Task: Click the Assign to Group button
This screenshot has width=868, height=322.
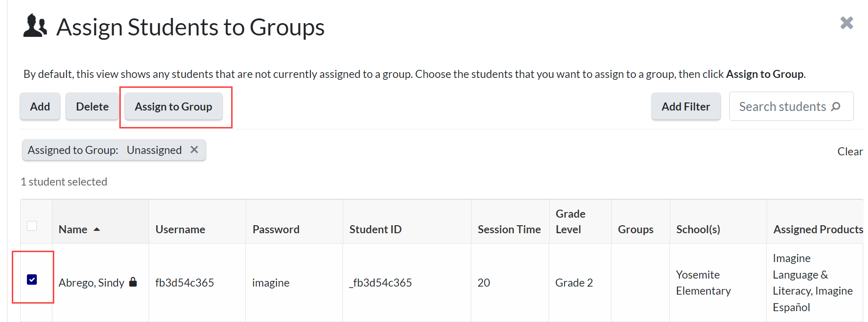Action: click(x=173, y=107)
